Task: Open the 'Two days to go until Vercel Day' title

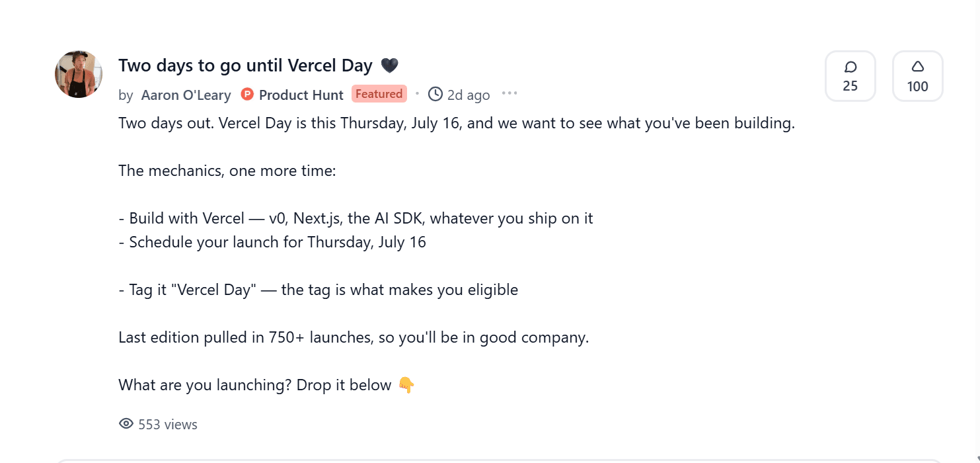Action: pyautogui.click(x=246, y=65)
